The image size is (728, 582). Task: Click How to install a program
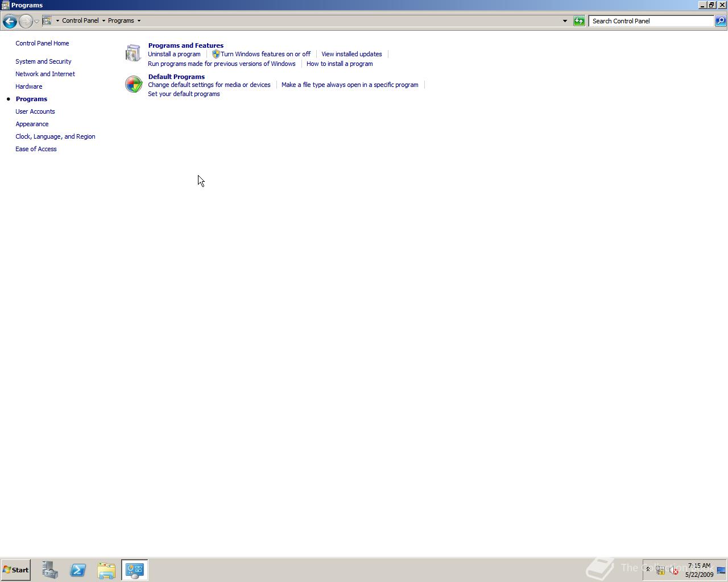point(340,64)
